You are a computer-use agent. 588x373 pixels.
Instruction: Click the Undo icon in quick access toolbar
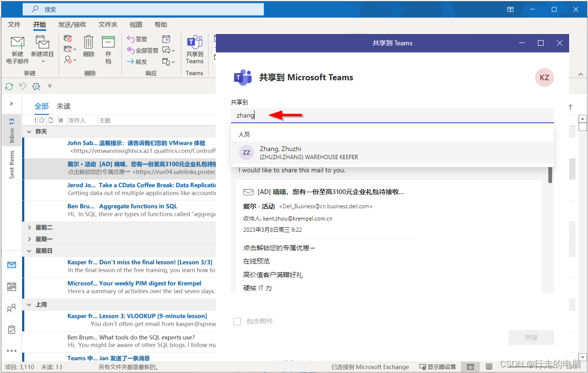pos(23,86)
